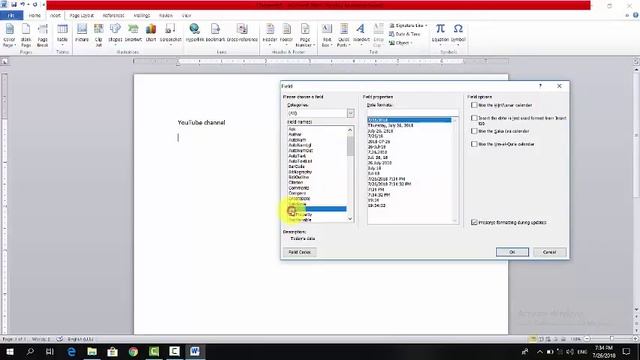Insert a Blank Page

point(26,35)
